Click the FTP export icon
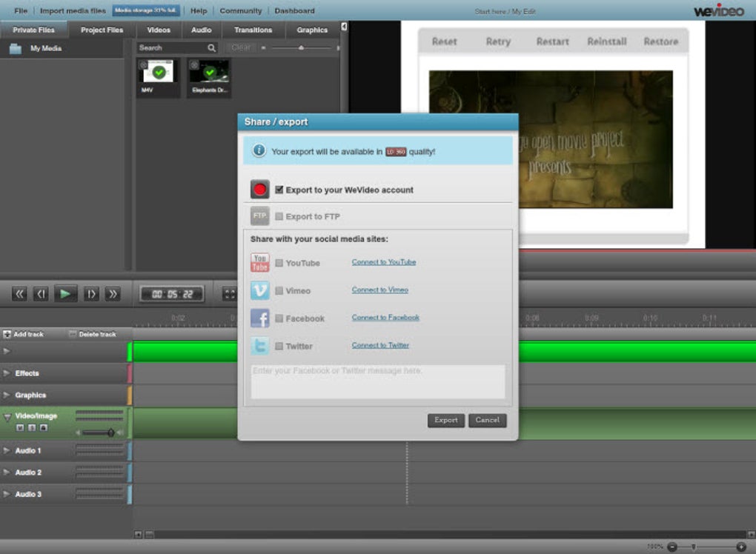This screenshot has width=756, height=554. pyautogui.click(x=259, y=216)
